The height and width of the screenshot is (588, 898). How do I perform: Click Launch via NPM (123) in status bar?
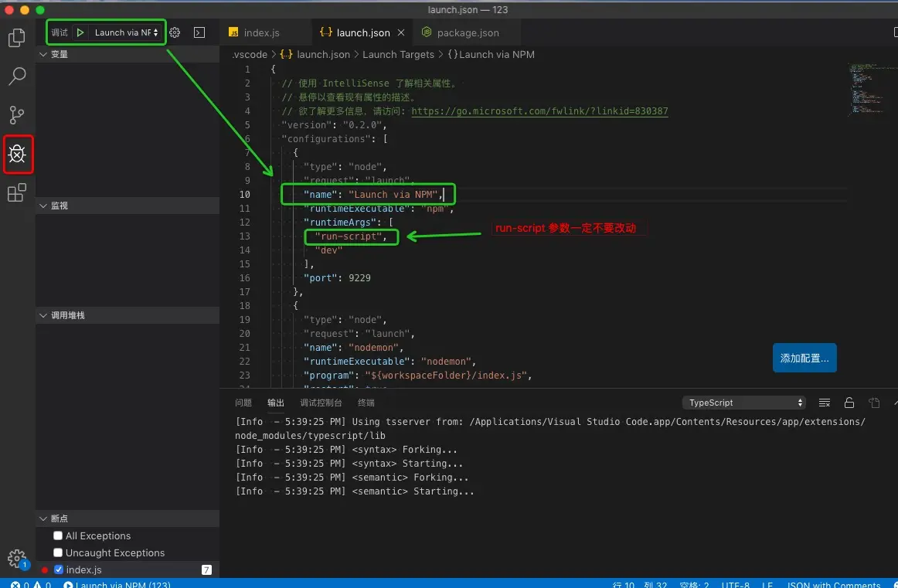[x=117, y=585]
